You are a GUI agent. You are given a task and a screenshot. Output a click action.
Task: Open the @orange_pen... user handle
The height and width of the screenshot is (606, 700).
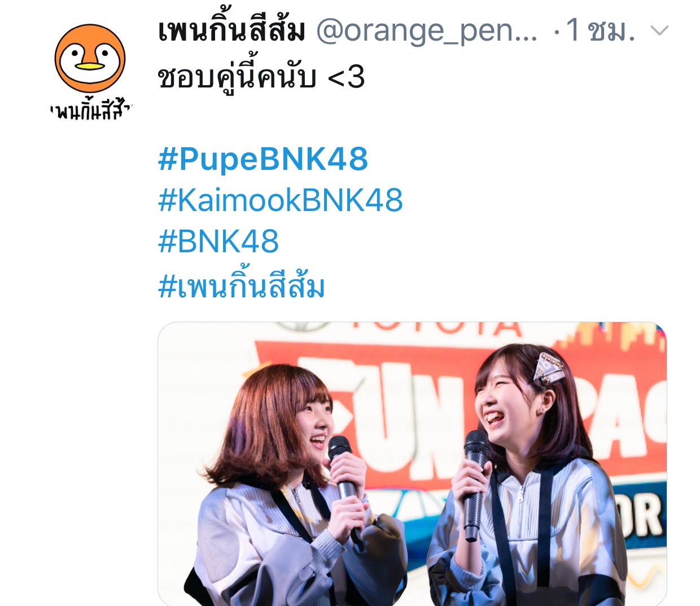tap(427, 30)
